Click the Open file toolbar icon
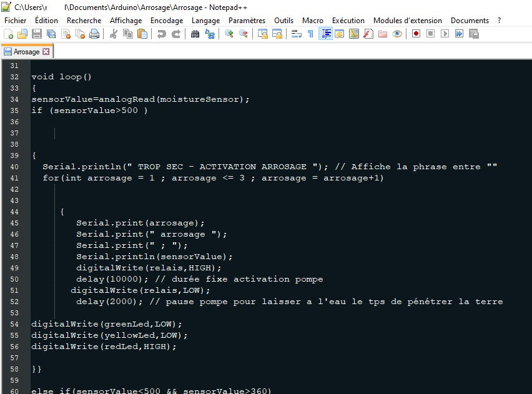This screenshot has height=394, width=532. tap(22, 34)
